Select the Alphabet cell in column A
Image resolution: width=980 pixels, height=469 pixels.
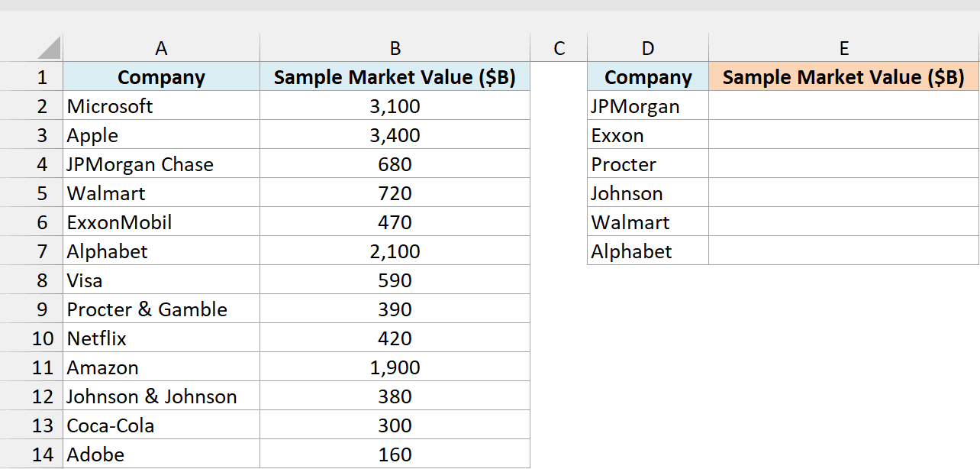coord(161,251)
